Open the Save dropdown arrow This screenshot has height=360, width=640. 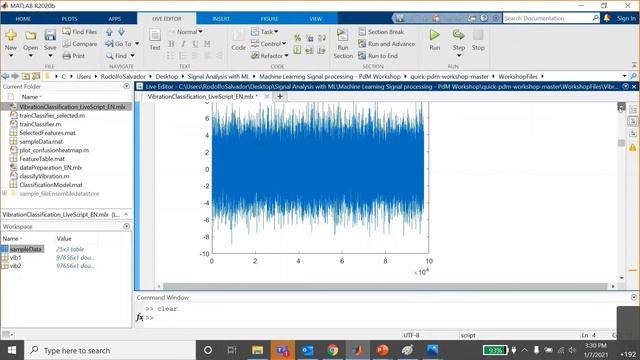[50, 56]
